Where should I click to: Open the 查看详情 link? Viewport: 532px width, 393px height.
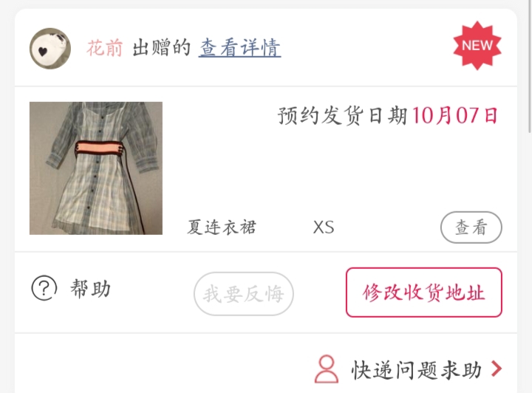[x=239, y=48]
